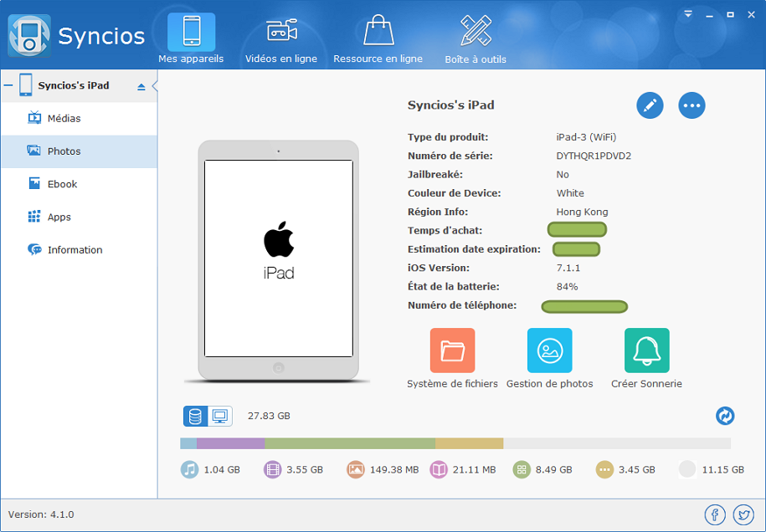Click the White device color value
Image resolution: width=766 pixels, height=532 pixels.
(570, 193)
